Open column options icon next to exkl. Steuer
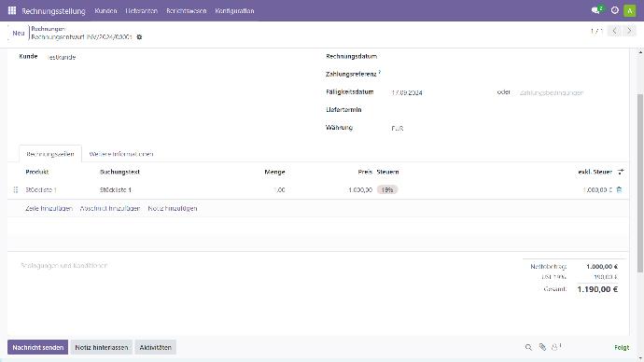The image size is (644, 362). 621,172
